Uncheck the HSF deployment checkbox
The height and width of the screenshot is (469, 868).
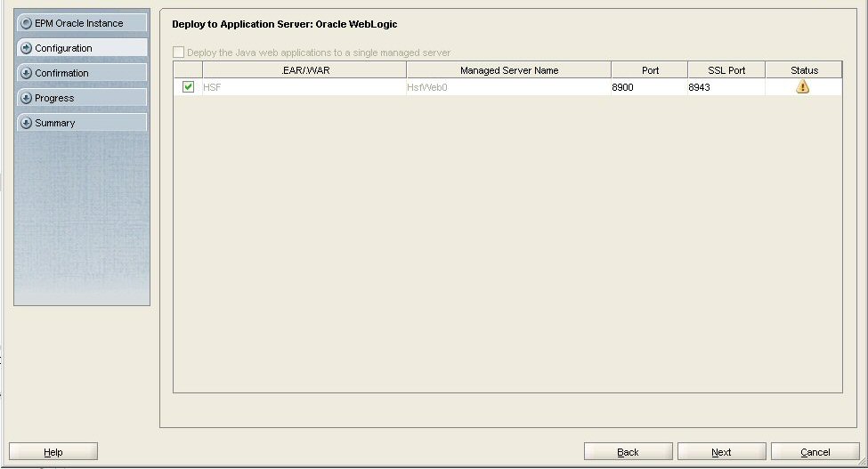click(188, 87)
